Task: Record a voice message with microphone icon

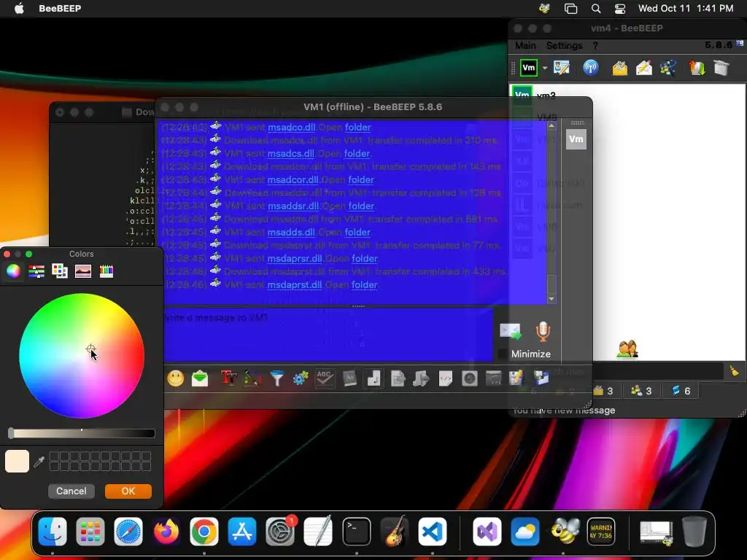Action: (x=543, y=332)
